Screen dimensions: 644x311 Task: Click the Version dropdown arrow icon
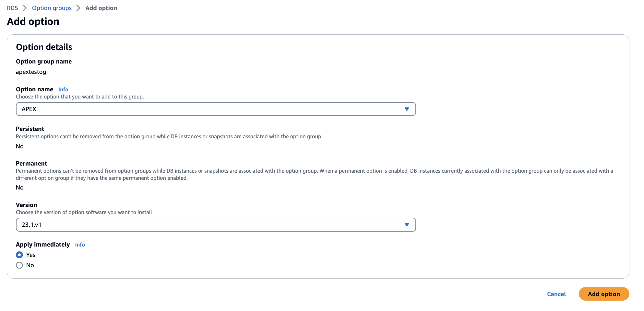407,225
